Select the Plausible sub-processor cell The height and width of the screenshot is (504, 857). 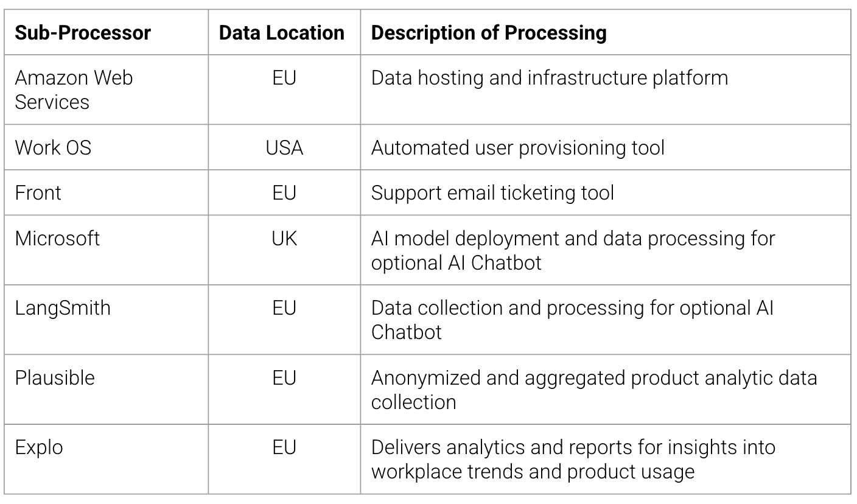(107, 390)
